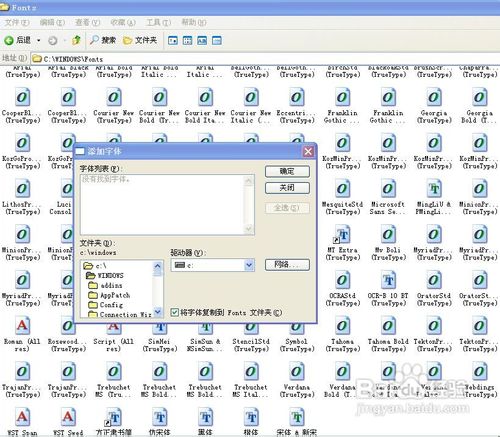500x437 pixels.
Task: Click the address bar showing C:\WINDOWS\Fonts
Action: pos(266,59)
